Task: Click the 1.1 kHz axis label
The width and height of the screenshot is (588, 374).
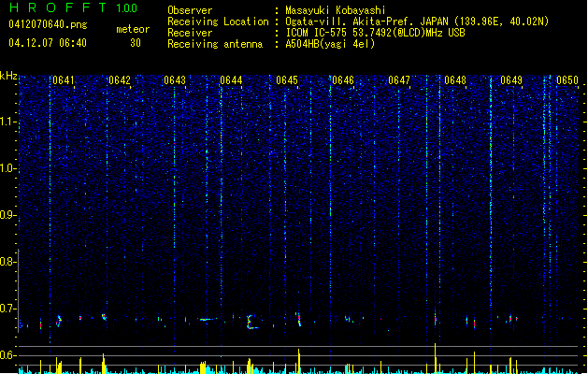Action: tap(8, 122)
